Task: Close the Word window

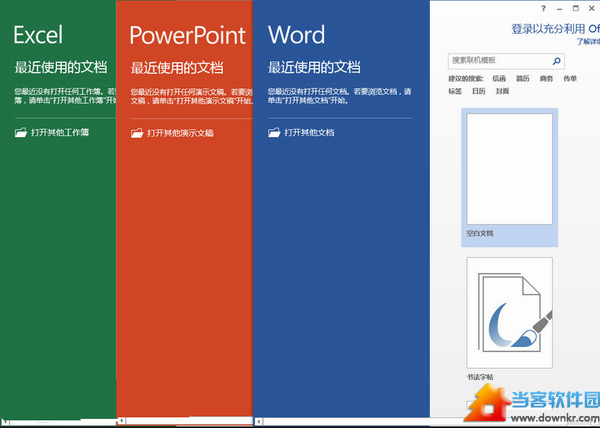Action: point(592,8)
